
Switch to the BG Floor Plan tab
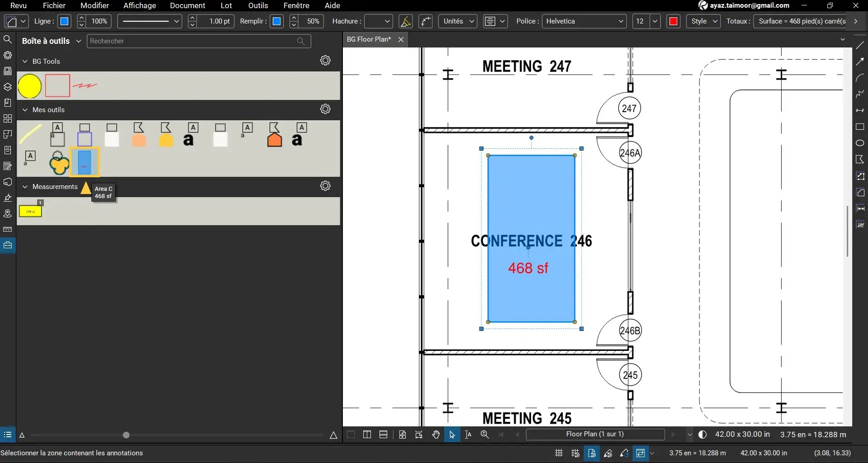[x=368, y=39]
